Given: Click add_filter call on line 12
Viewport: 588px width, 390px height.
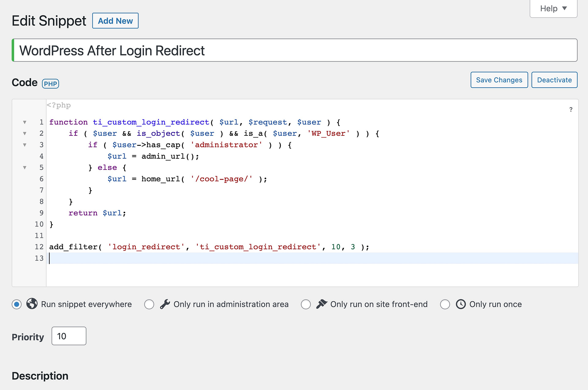Looking at the screenshot, I should 73,247.
